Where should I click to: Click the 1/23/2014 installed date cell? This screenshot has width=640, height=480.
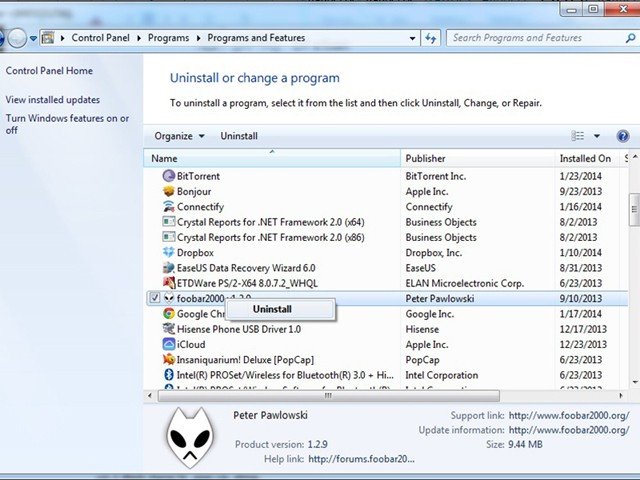(580, 176)
